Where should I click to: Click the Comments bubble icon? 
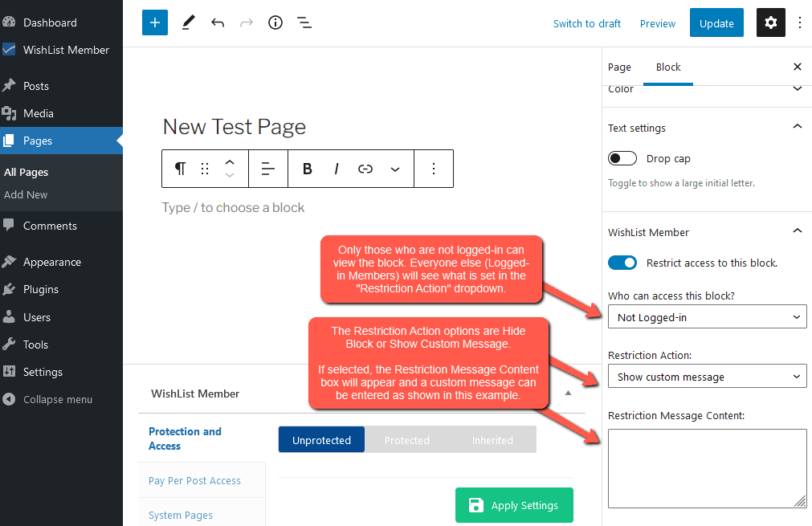(9, 225)
